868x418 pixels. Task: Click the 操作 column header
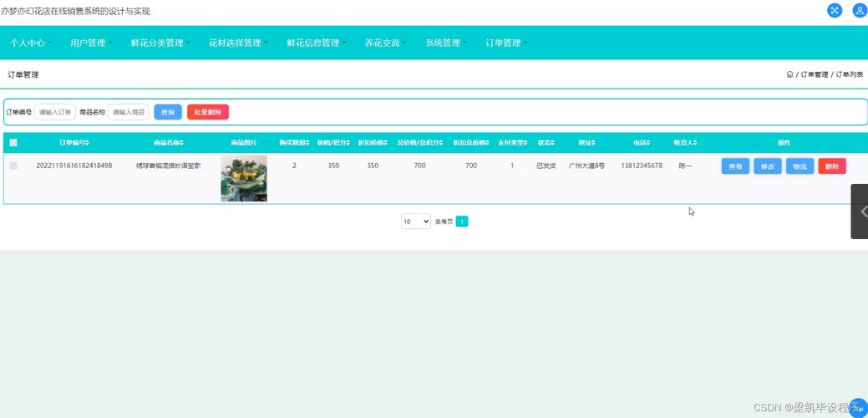(784, 143)
